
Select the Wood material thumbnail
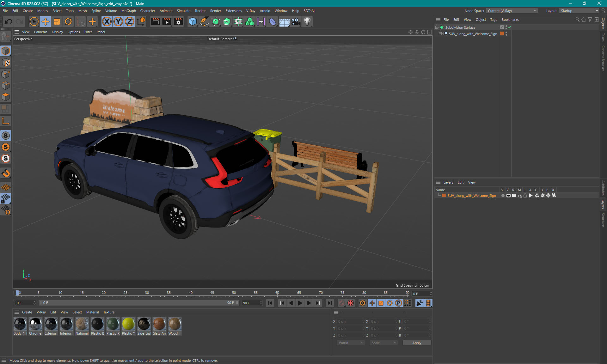tap(175, 326)
